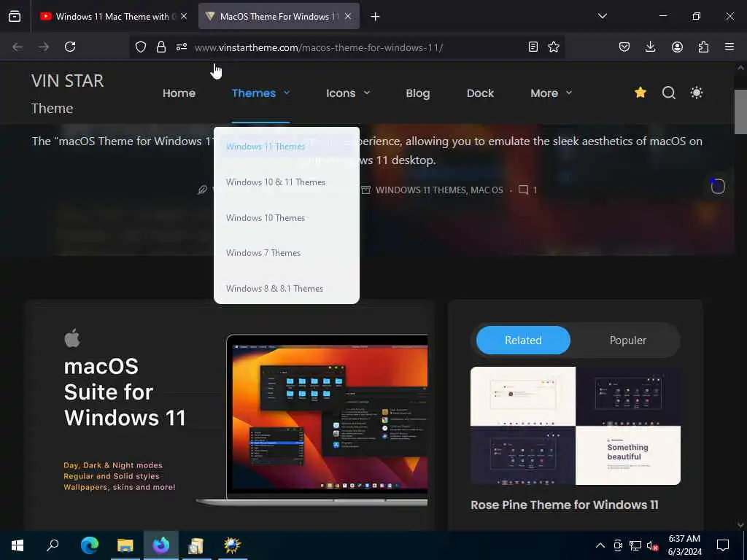Open the Themes navigation menu
Image resolution: width=747 pixels, height=560 pixels.
click(253, 93)
